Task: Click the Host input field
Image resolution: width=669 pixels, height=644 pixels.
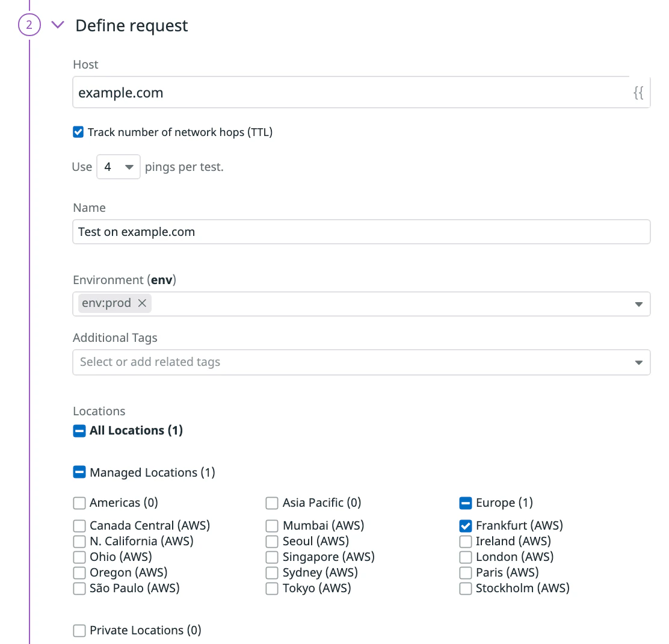Action: pyautogui.click(x=351, y=93)
